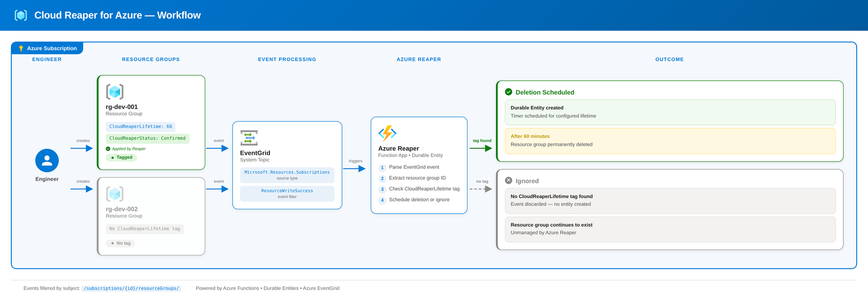Click the Function App • Durable Entity subtitle
This screenshot has height=300, width=868.
[x=411, y=155]
